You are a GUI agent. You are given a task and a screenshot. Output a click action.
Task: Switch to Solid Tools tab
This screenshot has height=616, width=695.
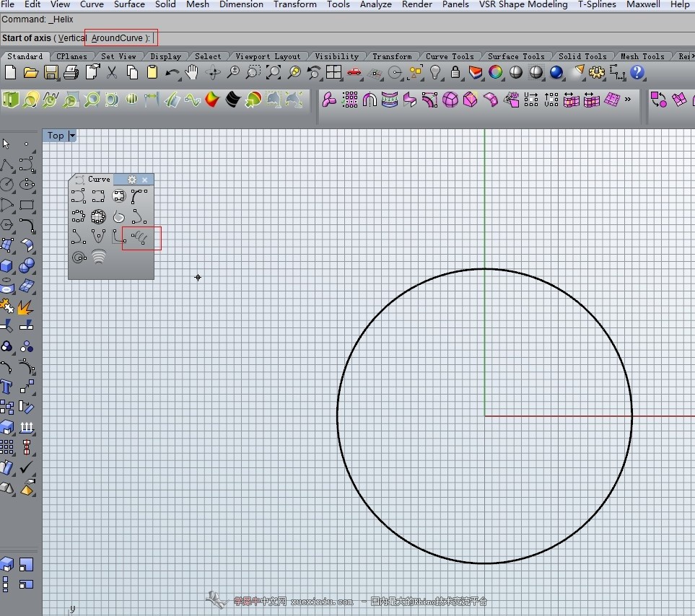[x=582, y=56]
